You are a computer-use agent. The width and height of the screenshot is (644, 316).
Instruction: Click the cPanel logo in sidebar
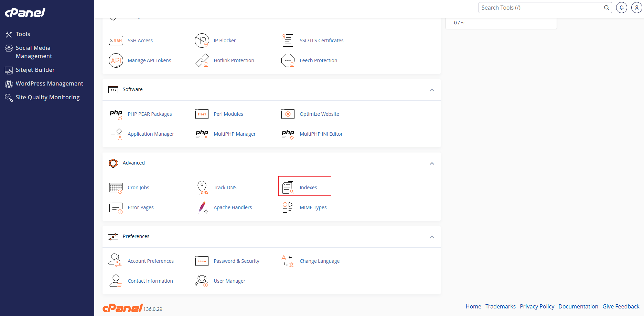(25, 13)
